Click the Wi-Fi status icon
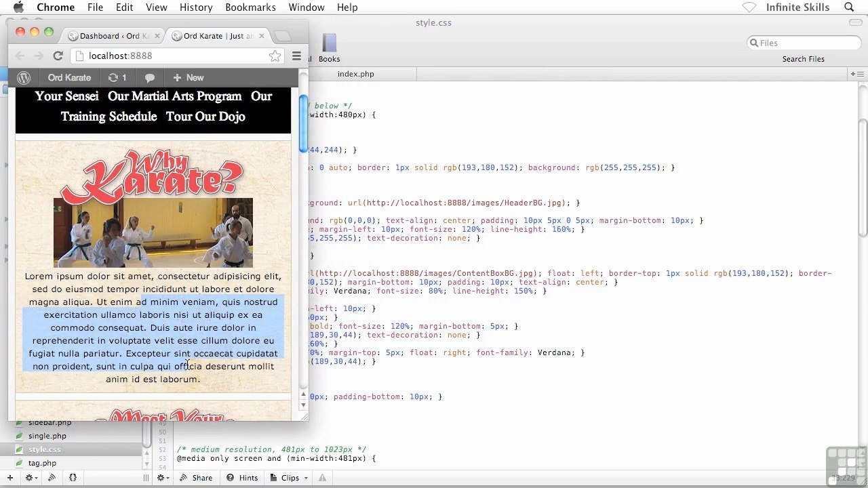868x488 pixels. click(x=749, y=7)
